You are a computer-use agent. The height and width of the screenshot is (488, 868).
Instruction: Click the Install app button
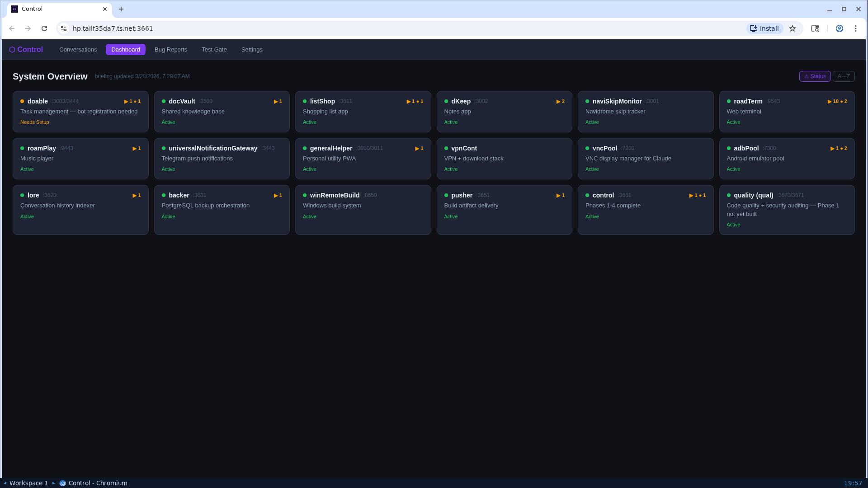tap(764, 28)
